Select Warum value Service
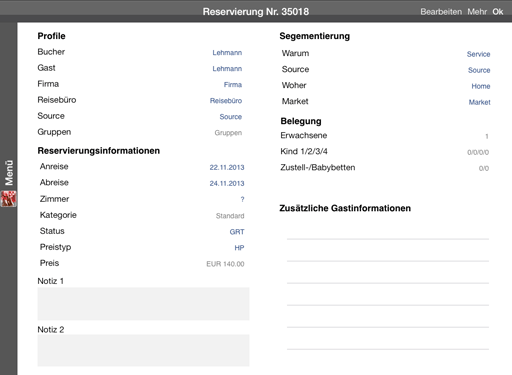The height and width of the screenshot is (375, 512). 478,54
